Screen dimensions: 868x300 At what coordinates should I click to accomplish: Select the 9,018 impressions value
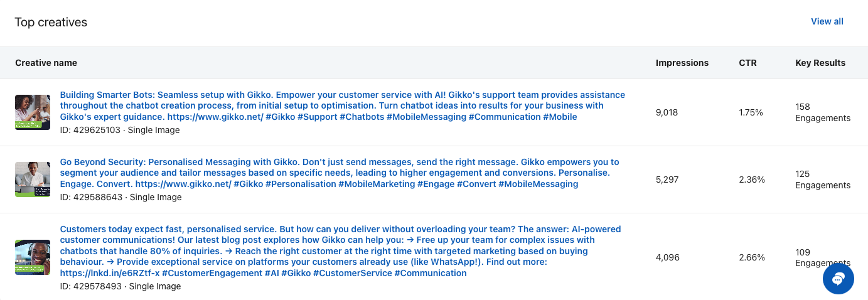pos(667,112)
